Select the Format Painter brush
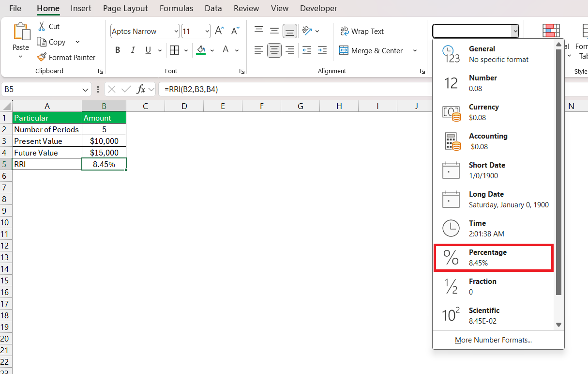 42,57
